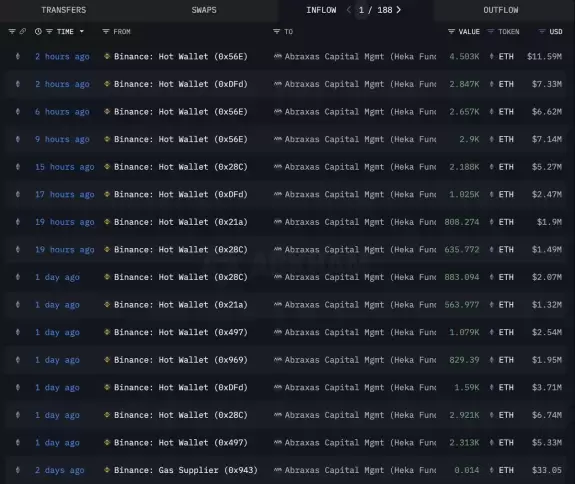This screenshot has width=575, height=484.
Task: Click the link icon in header
Action: coord(23,32)
